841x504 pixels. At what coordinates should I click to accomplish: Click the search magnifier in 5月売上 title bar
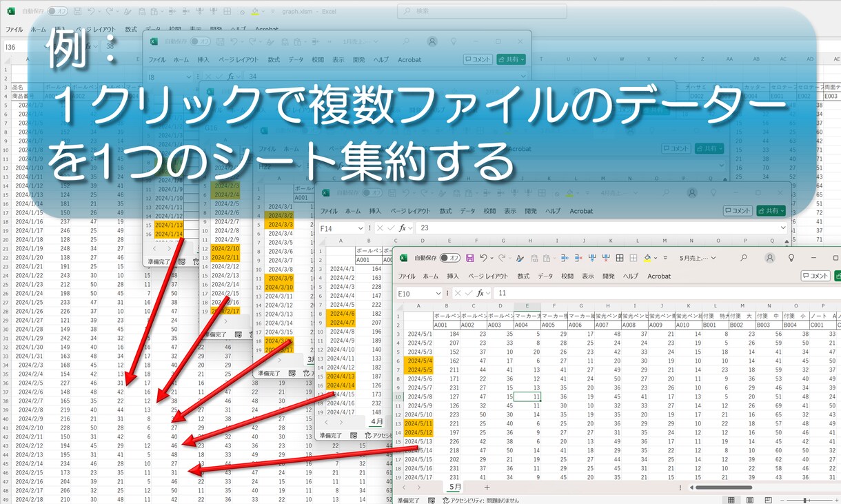coord(744,258)
